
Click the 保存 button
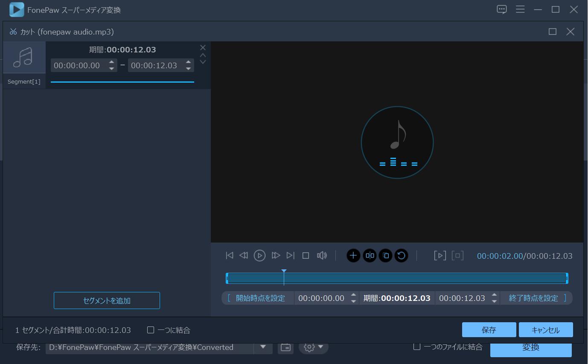[489, 330]
